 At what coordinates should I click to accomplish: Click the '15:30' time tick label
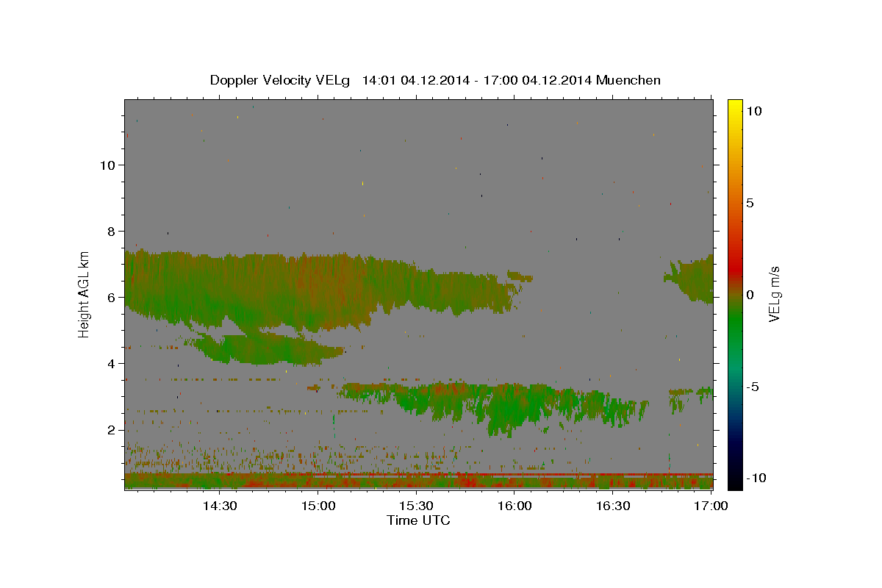pyautogui.click(x=416, y=506)
